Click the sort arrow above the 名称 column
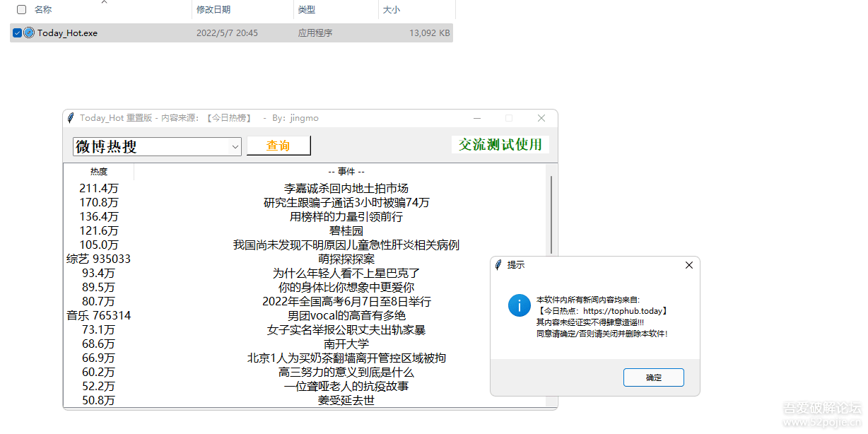868x434 pixels. pos(105,3)
